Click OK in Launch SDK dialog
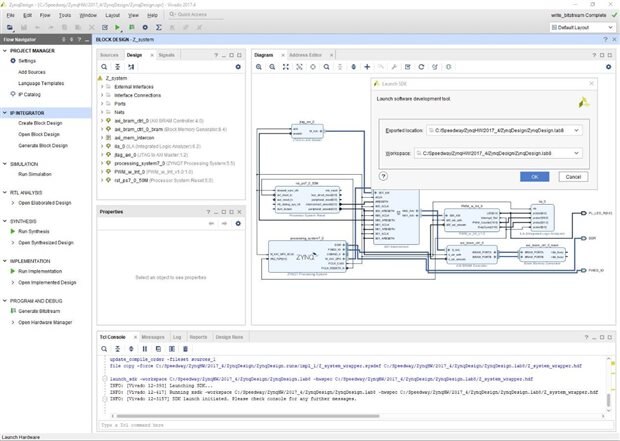Image resolution: width=620 pixels, height=441 pixels. pos(534,176)
